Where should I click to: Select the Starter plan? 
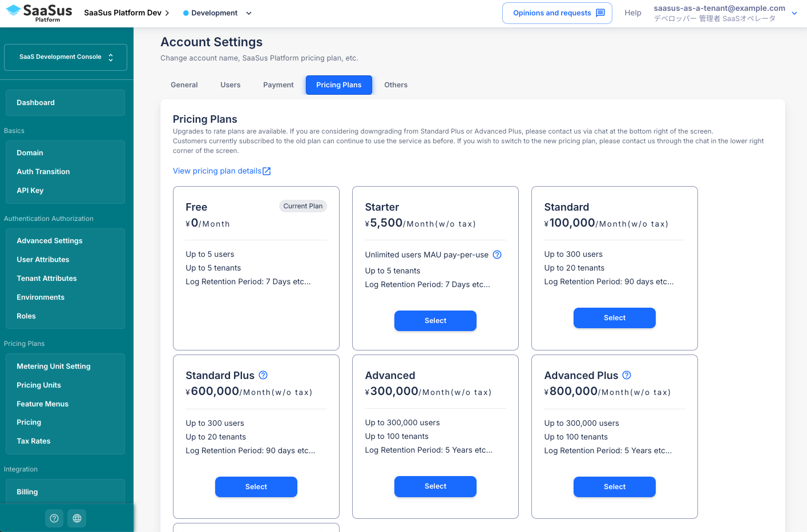(435, 321)
